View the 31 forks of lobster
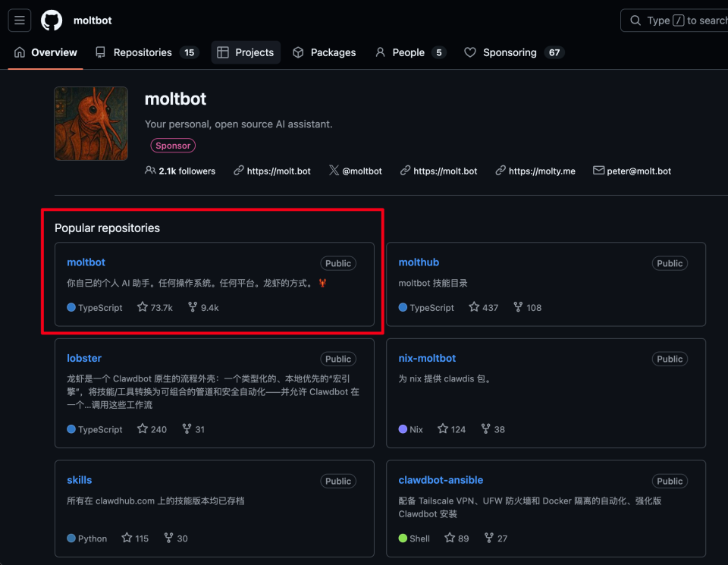 (x=193, y=429)
